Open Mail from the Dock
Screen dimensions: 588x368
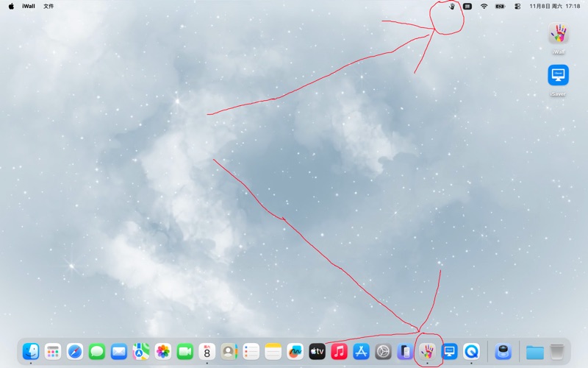coord(119,352)
